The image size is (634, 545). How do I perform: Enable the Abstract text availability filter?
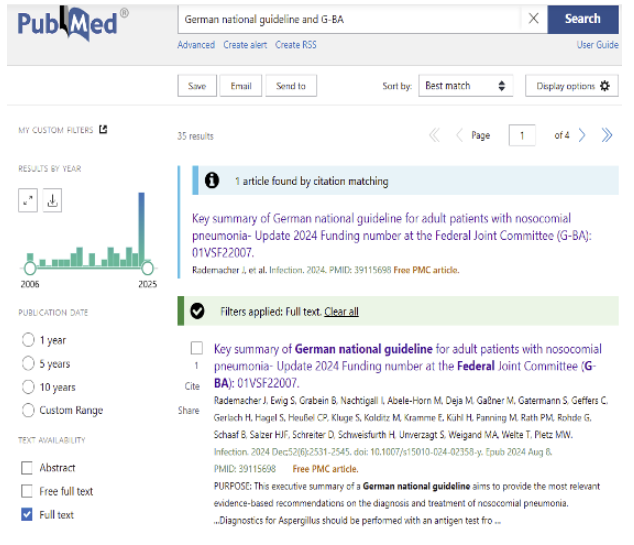(27, 467)
